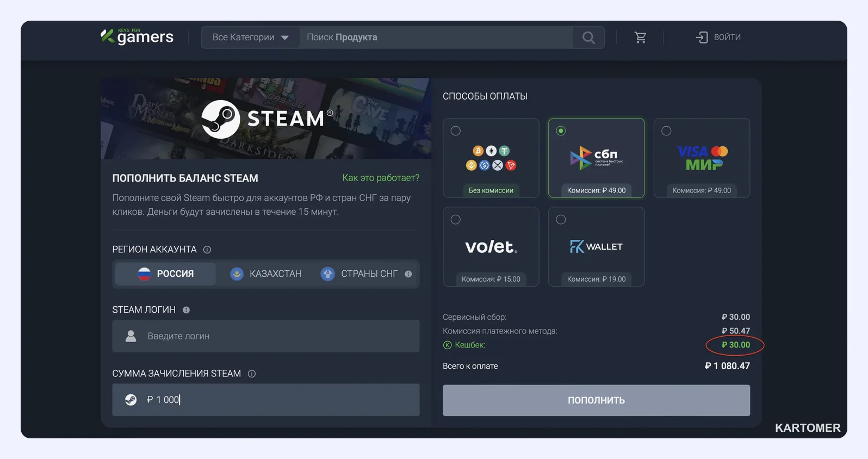Select the Страны СНГ region tab

pos(365,274)
